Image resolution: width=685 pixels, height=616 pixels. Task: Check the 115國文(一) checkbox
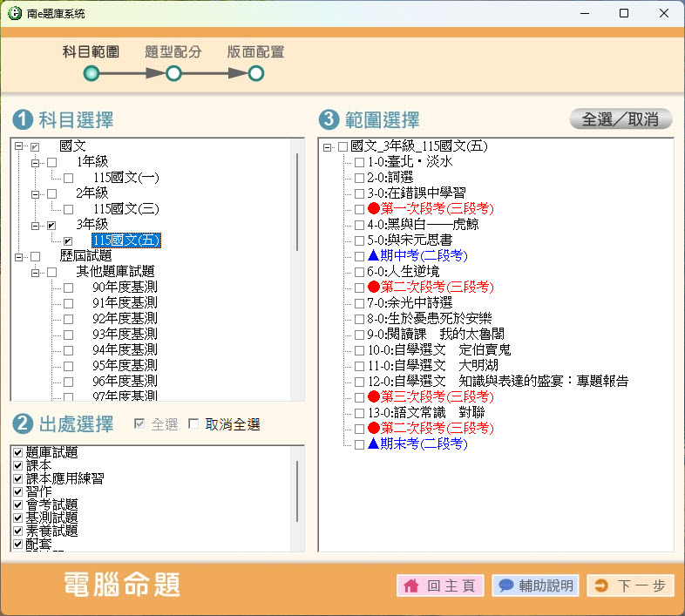click(x=69, y=179)
